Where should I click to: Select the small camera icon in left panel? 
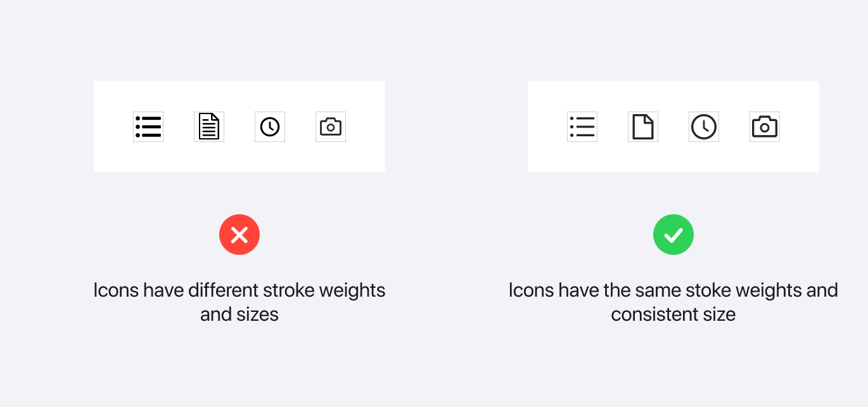pyautogui.click(x=331, y=127)
